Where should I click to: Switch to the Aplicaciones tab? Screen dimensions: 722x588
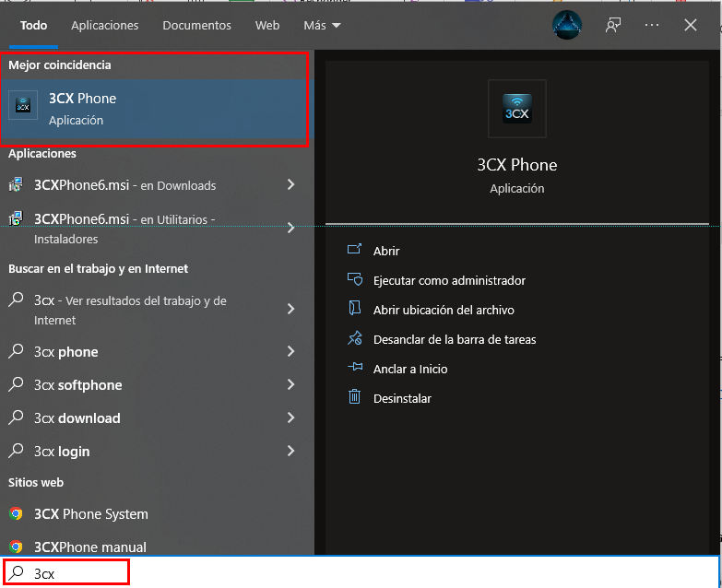click(104, 25)
